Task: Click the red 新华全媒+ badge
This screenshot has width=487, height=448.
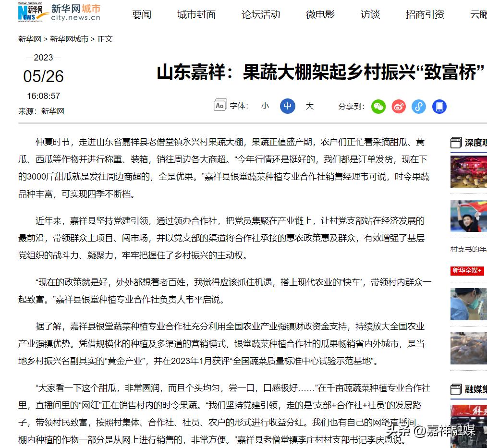Action: coord(468,271)
